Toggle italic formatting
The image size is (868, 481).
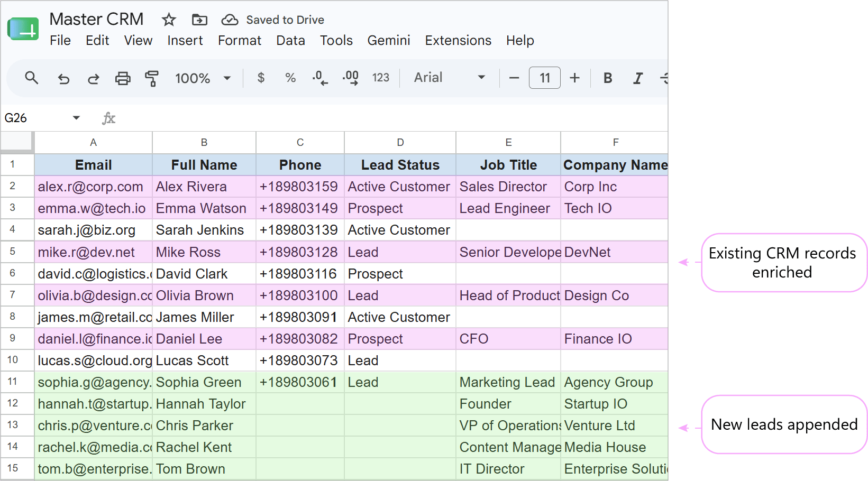[x=638, y=78]
